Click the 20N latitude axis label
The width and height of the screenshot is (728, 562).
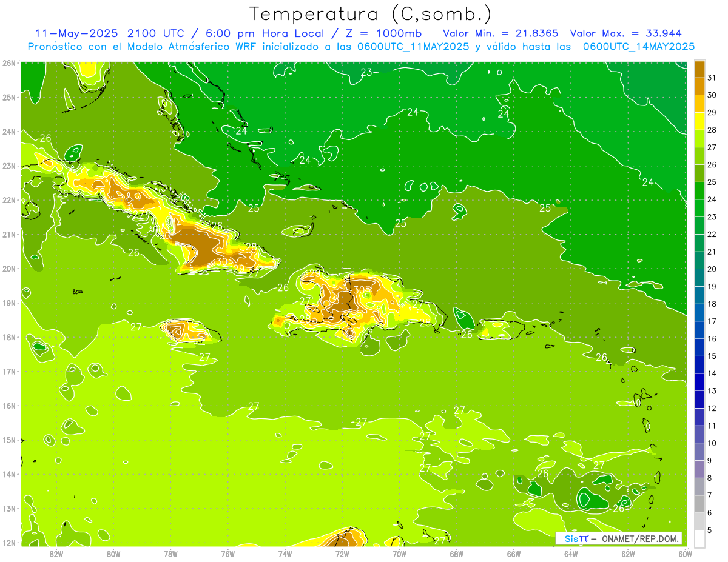9,269
